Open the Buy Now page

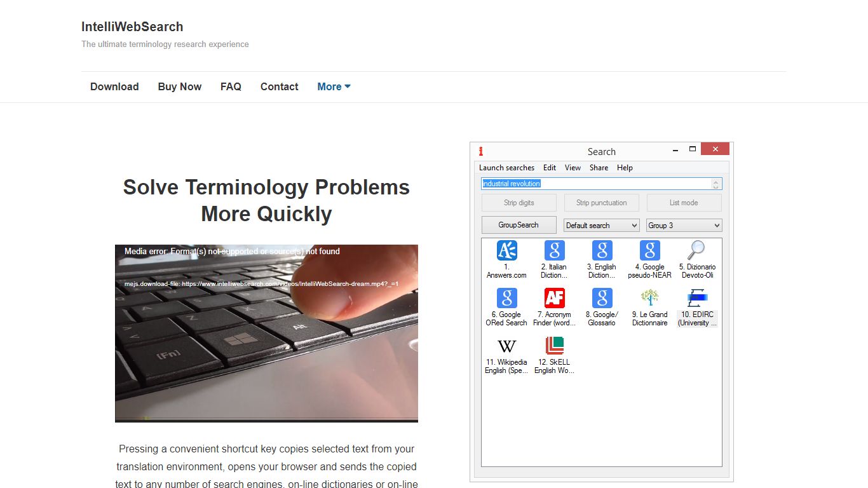point(180,87)
